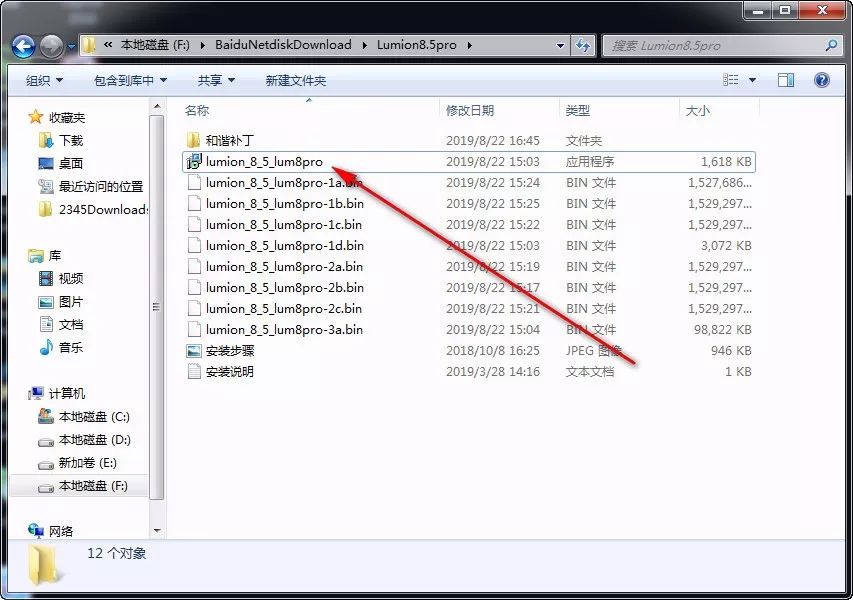This screenshot has height=600, width=853.
Task: Open 2345Downloads folder in the sidebar
Action: (x=103, y=209)
